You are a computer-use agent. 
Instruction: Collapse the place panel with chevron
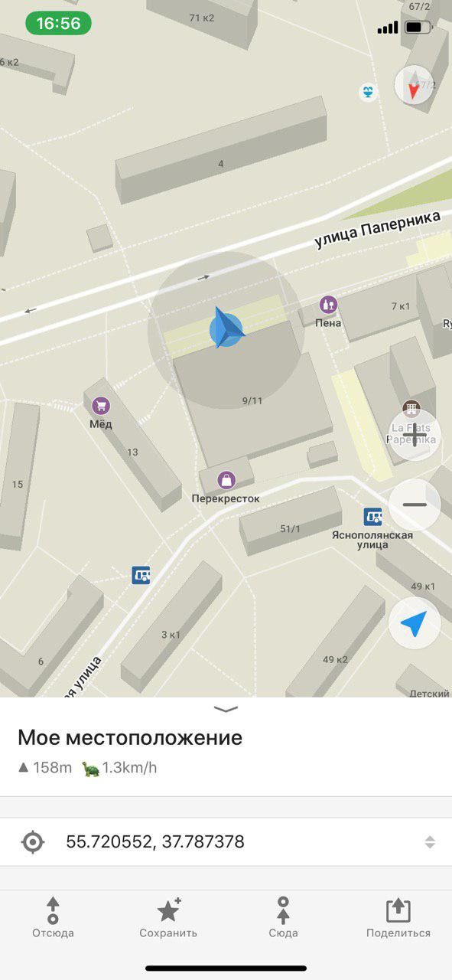226,709
